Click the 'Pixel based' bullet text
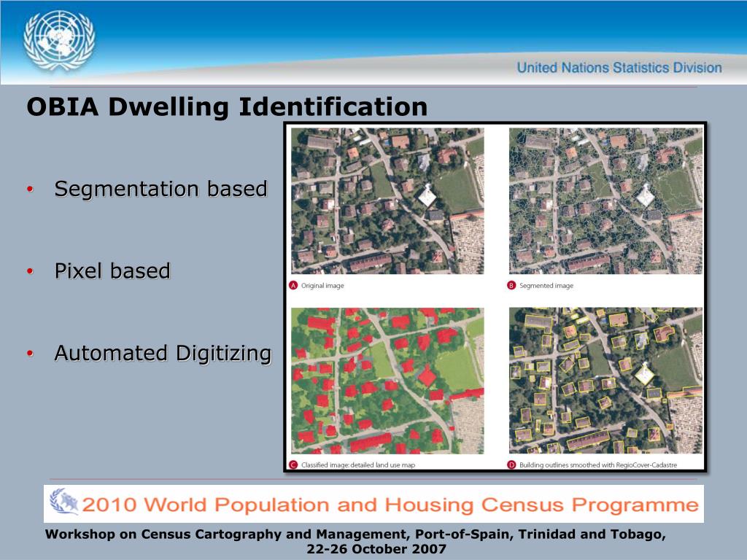 pyautogui.click(x=112, y=271)
